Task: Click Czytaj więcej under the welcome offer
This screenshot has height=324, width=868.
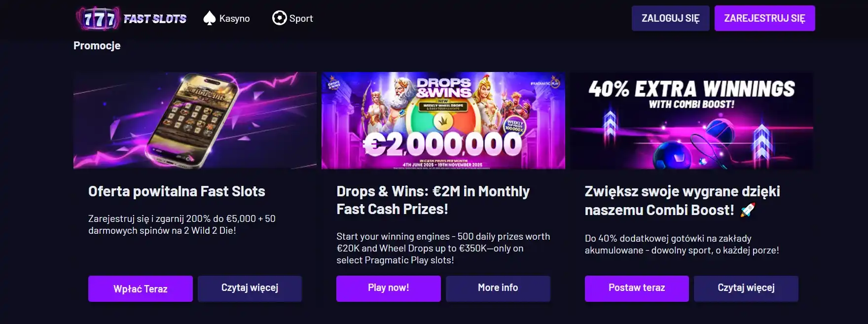Action: coord(250,288)
